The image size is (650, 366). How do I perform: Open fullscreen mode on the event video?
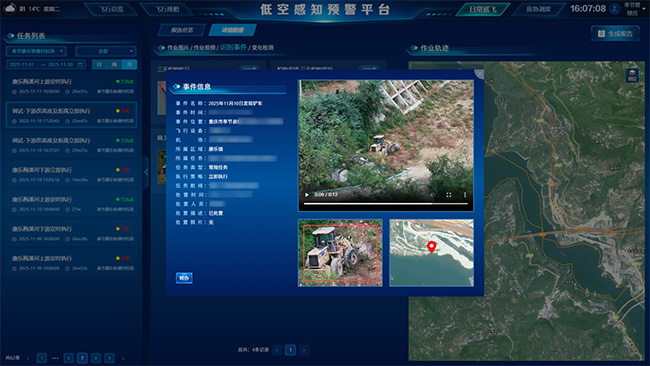click(x=449, y=195)
